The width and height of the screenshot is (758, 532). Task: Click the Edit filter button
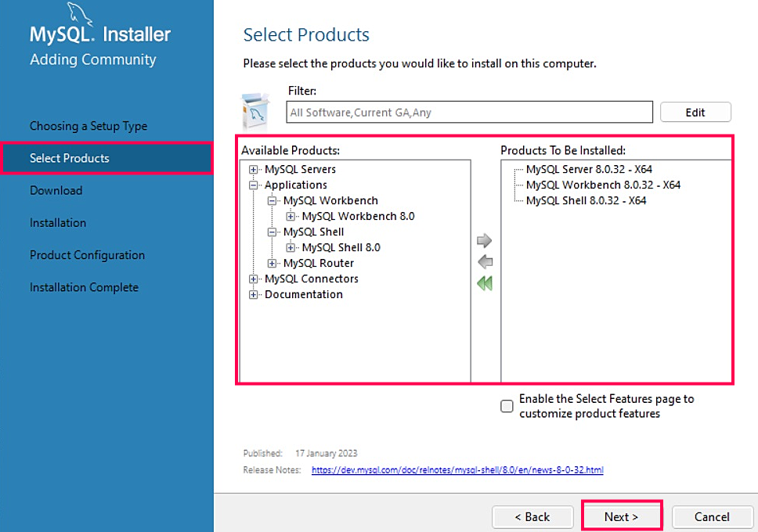695,112
